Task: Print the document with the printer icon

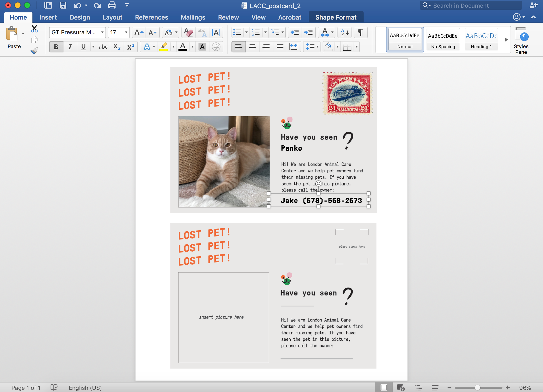Action: [x=112, y=5]
